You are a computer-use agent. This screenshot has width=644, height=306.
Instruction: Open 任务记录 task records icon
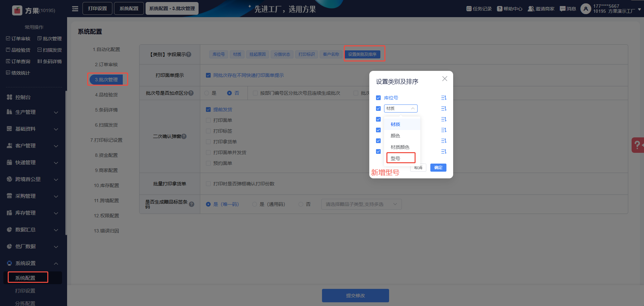pos(469,9)
